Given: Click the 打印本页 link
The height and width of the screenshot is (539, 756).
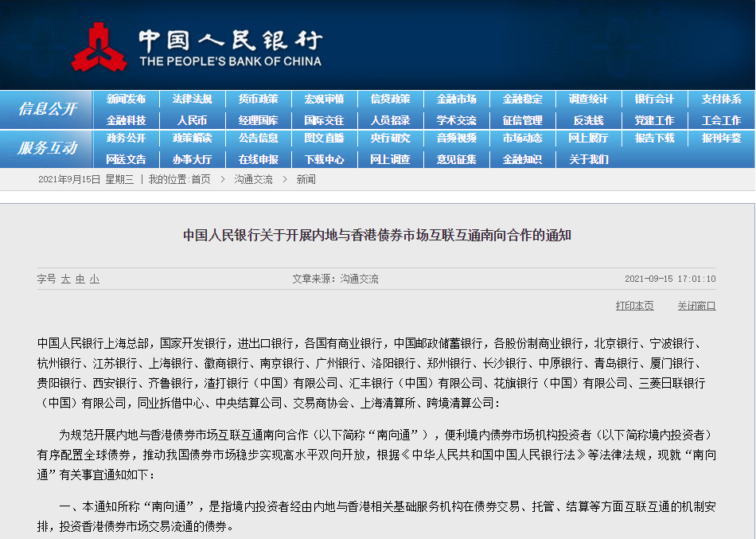Looking at the screenshot, I should coord(634,306).
